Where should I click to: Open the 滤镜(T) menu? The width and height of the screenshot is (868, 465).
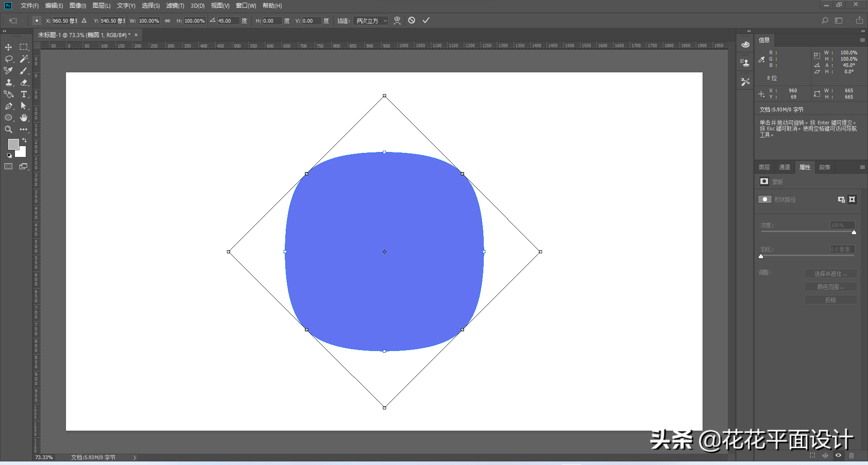click(x=175, y=5)
